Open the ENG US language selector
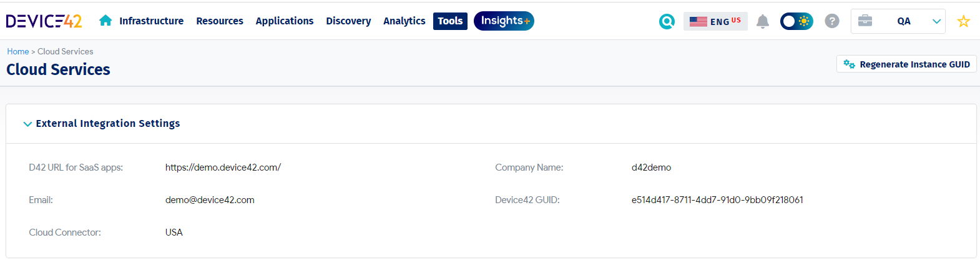This screenshot has width=980, height=280. [715, 21]
